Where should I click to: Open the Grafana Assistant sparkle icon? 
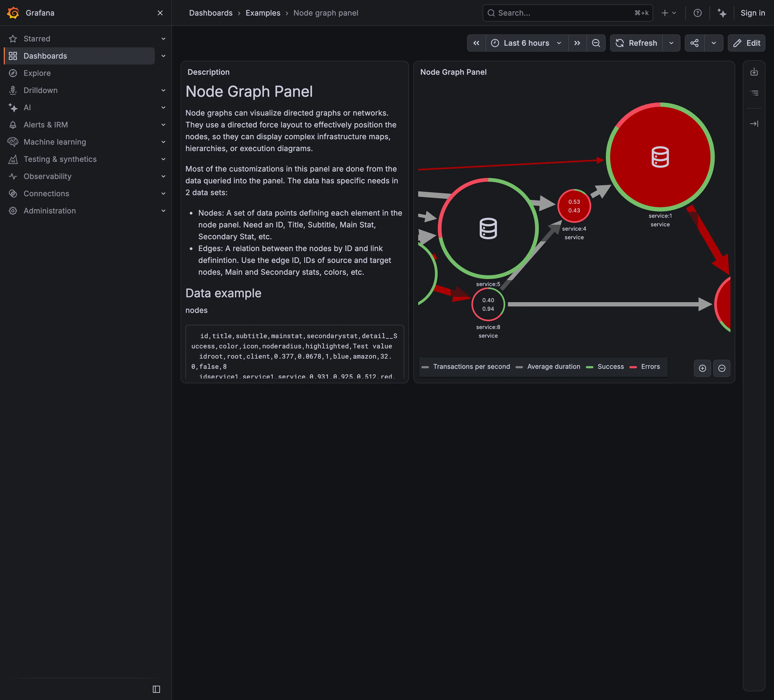click(x=722, y=13)
